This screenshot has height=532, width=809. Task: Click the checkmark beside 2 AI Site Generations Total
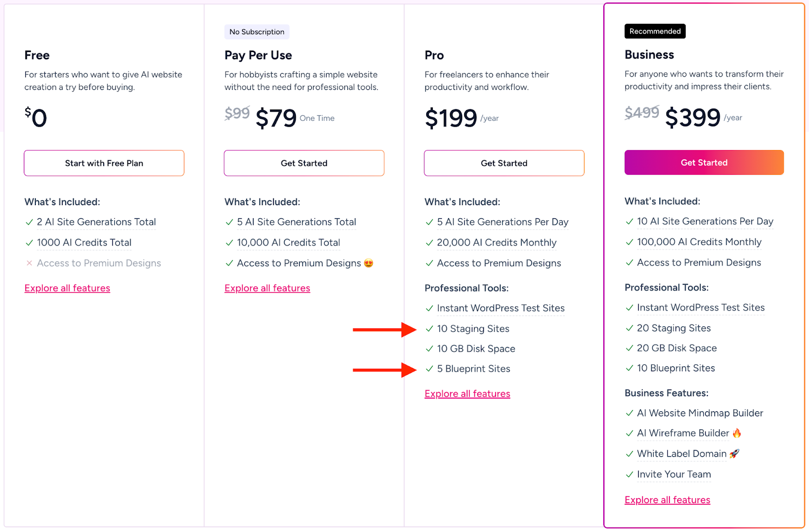click(x=29, y=222)
